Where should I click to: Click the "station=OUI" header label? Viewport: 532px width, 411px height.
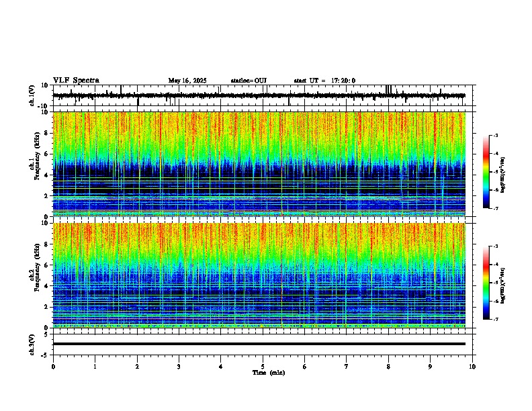pyautogui.click(x=249, y=81)
